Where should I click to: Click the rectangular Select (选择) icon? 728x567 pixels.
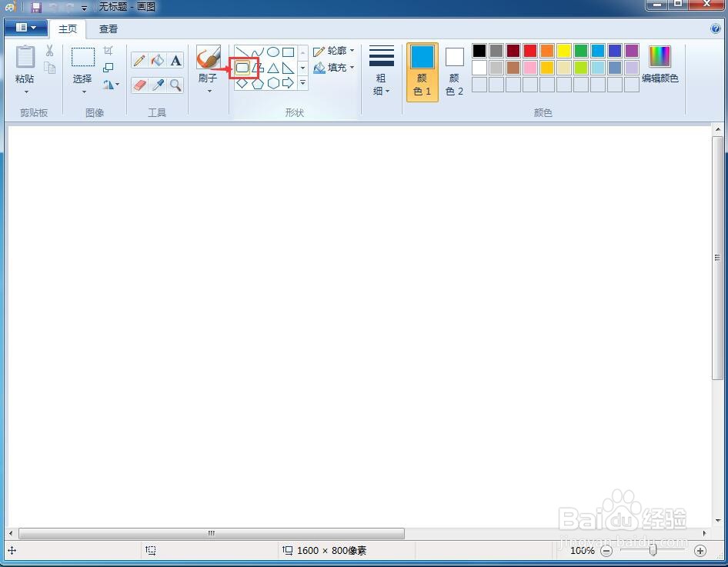pos(83,57)
